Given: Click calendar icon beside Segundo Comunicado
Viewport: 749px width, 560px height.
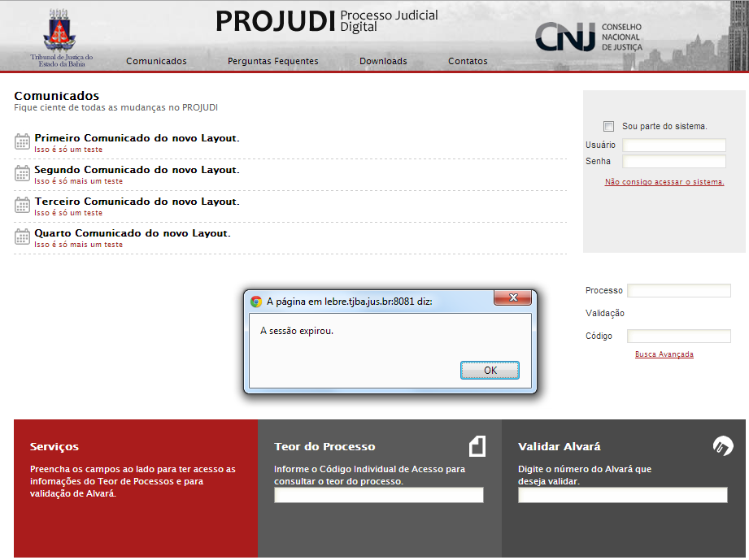Looking at the screenshot, I should tap(22, 173).
